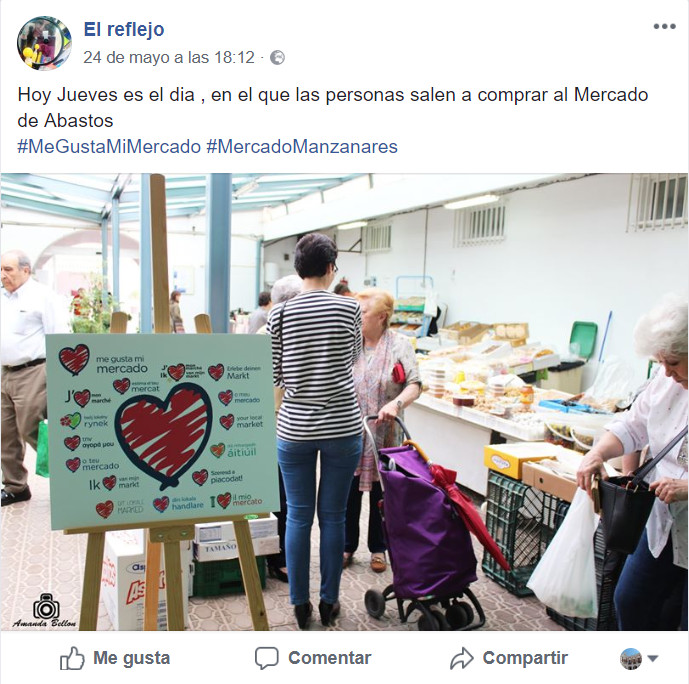Click the camera watermark in photo
This screenshot has width=689, height=684.
(x=46, y=610)
